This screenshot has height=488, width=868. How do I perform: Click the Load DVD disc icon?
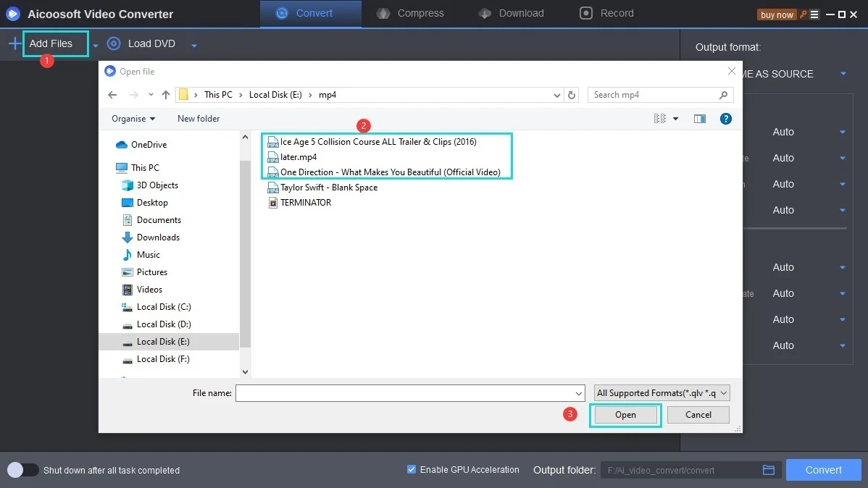[x=114, y=44]
